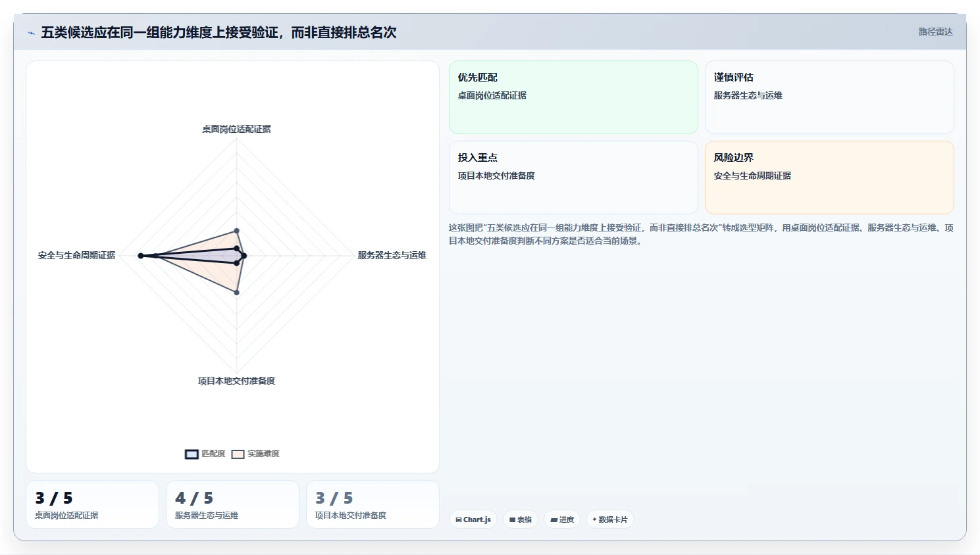Viewport: 980px width, 555px height.
Task: Open the 谨慎评估 card title
Action: click(733, 77)
